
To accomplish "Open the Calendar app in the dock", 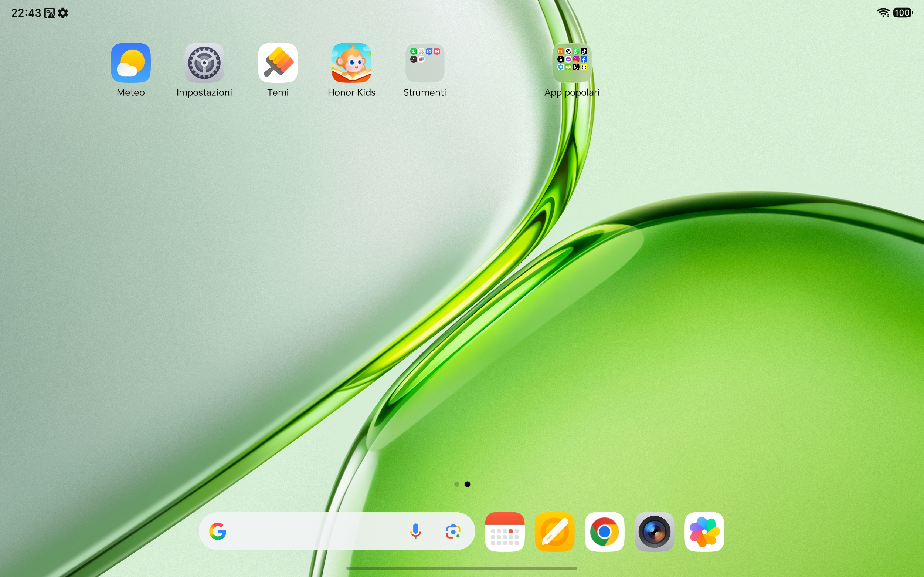I will point(505,532).
